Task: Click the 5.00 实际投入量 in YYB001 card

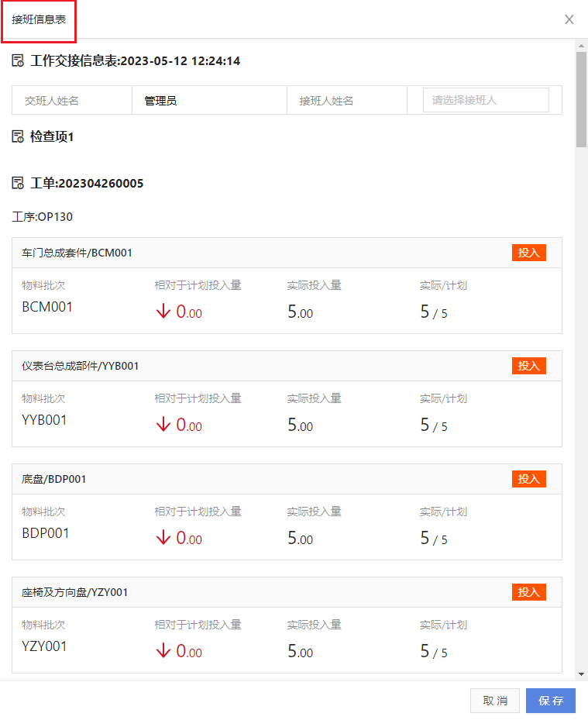Action: pos(300,425)
